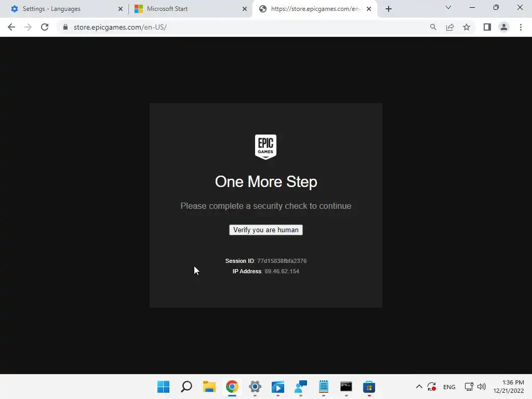Close the Settings - Languages tab
Screen dimensions: 532x399
[120, 9]
